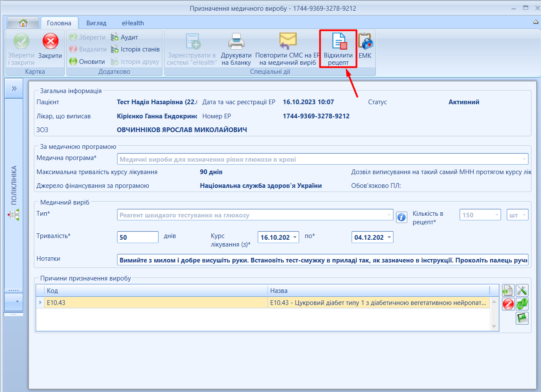Click Друкувати на бланку printer icon
Screen dimensions: 541x392
pos(236,42)
